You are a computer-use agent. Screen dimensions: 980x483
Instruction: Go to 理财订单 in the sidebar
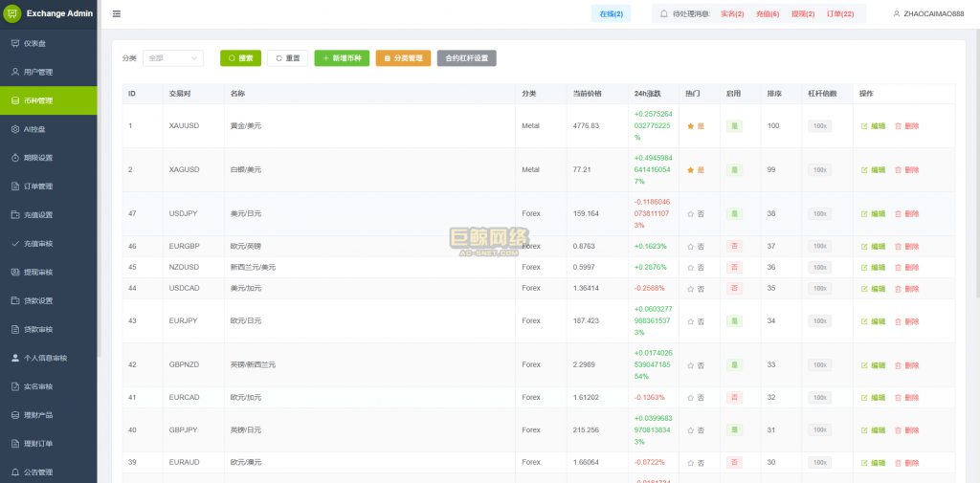[x=48, y=444]
